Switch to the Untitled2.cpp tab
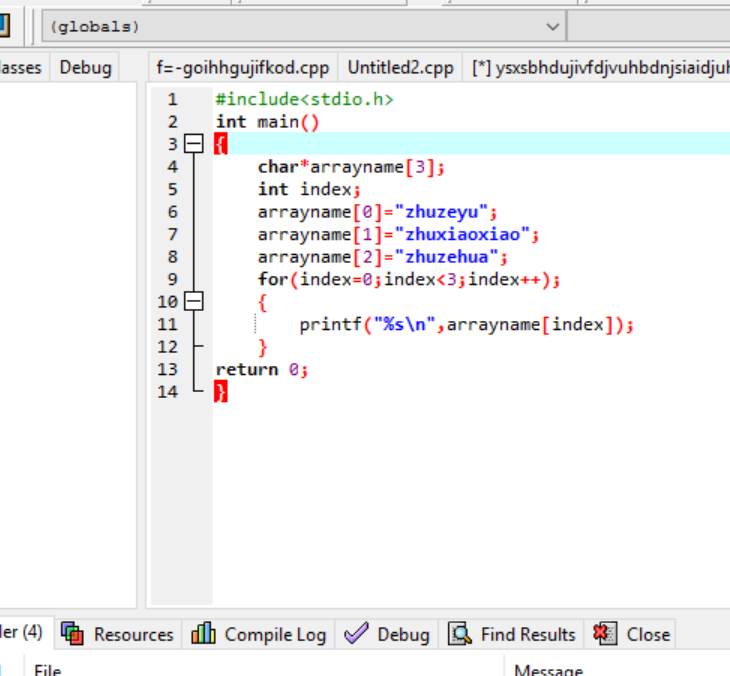Viewport: 730px width, 676px height. pos(400,68)
